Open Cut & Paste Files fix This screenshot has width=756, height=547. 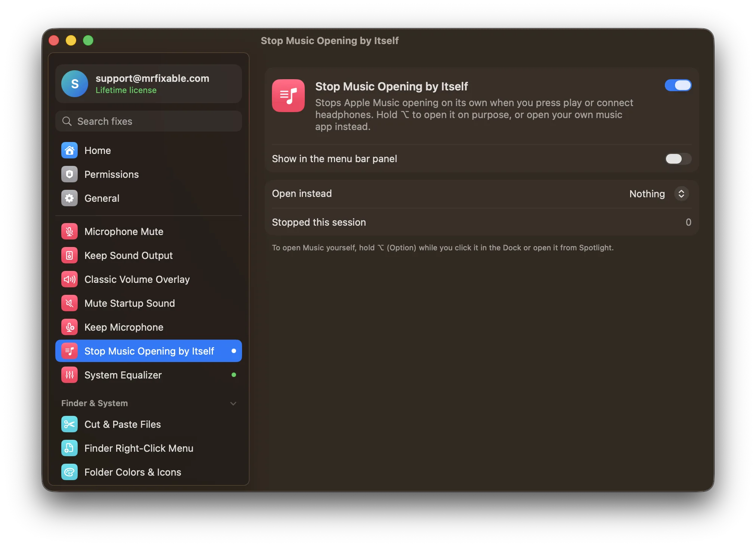(149, 424)
